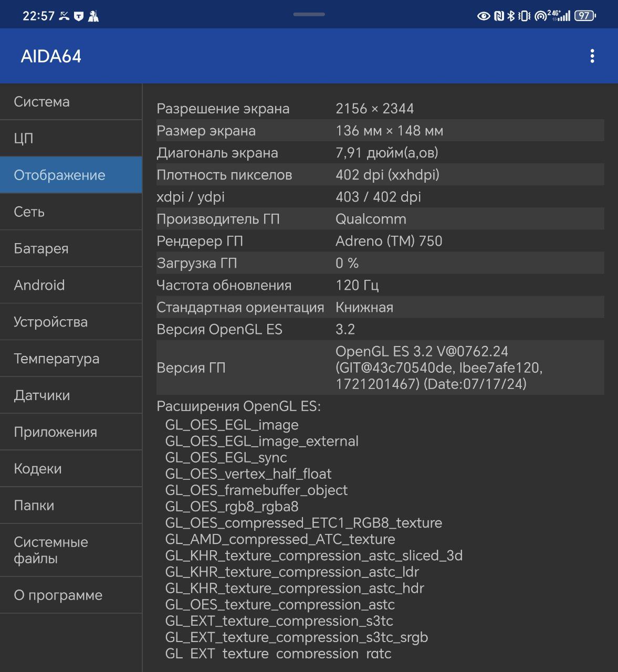Open the Температура section
The width and height of the screenshot is (618, 672).
click(71, 359)
